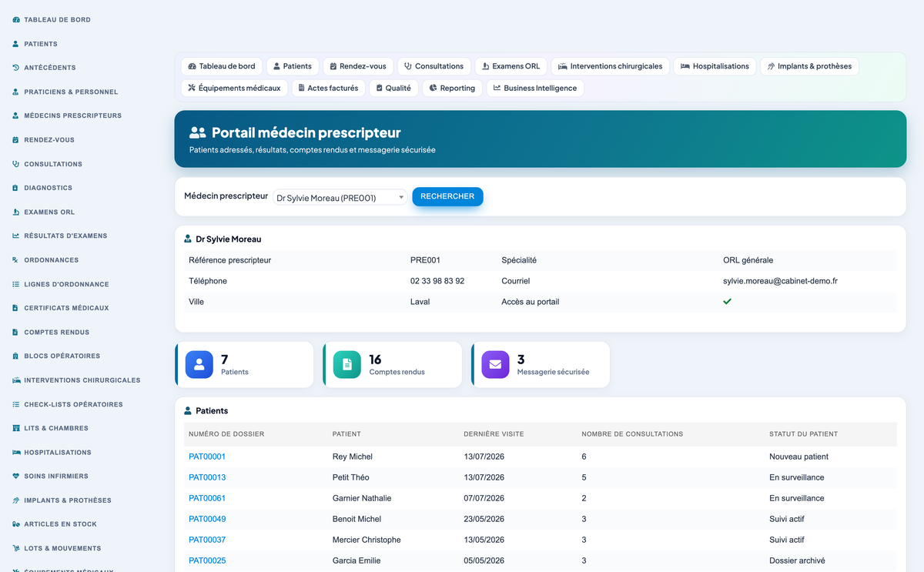Click the Comptes rendus sidebar icon

(x=16, y=332)
